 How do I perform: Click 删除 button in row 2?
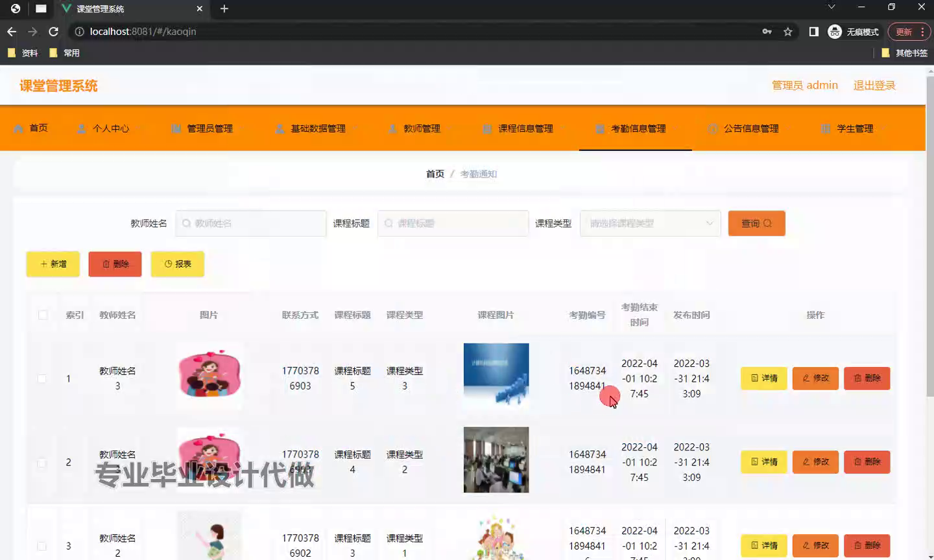867,461
